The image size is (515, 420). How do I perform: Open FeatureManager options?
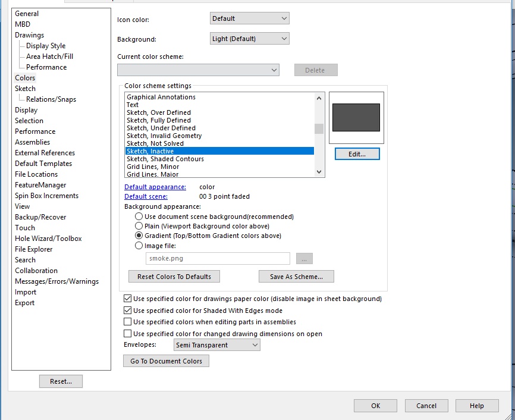pos(40,185)
